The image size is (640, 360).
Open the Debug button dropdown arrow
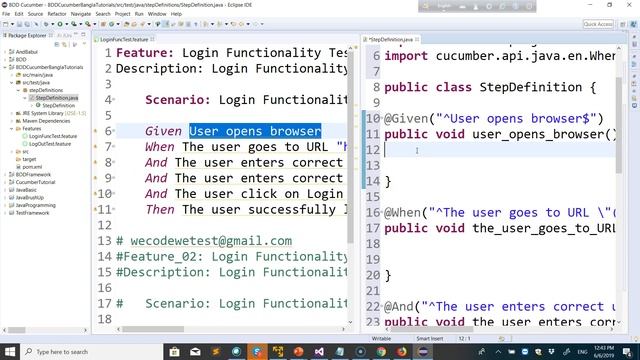(x=52, y=24)
